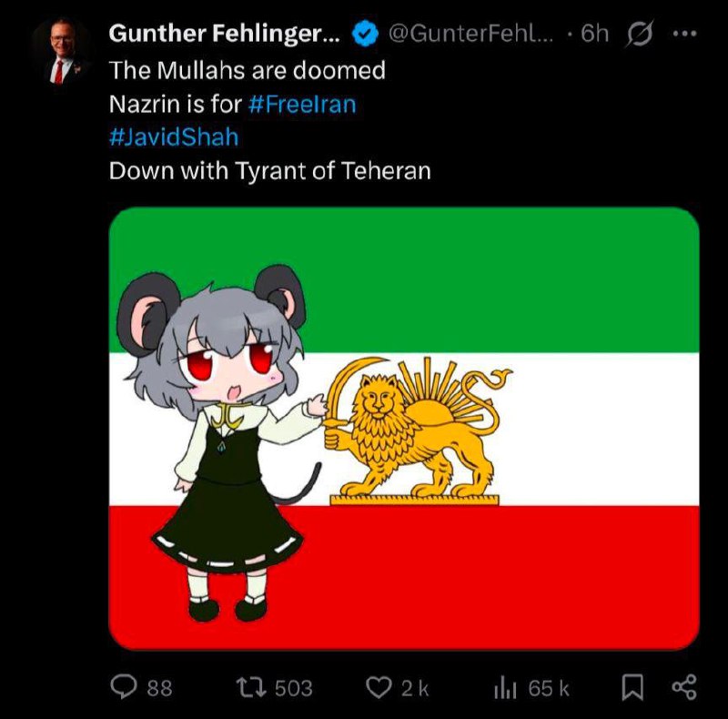The image size is (728, 719).
Task: Open the reply comments icon
Action: click(x=124, y=688)
